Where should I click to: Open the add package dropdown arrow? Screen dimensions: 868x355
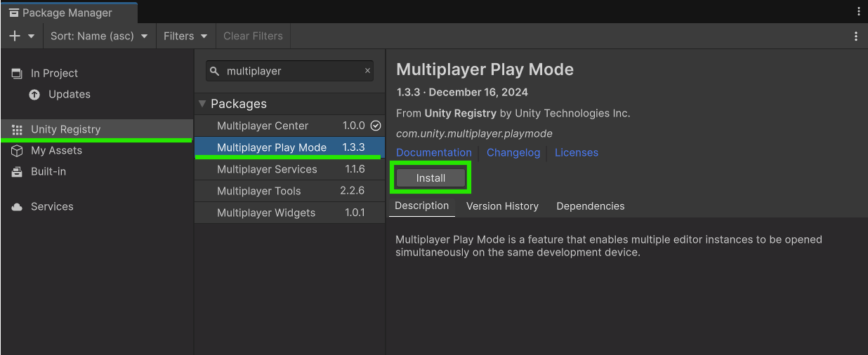pyautogui.click(x=32, y=36)
